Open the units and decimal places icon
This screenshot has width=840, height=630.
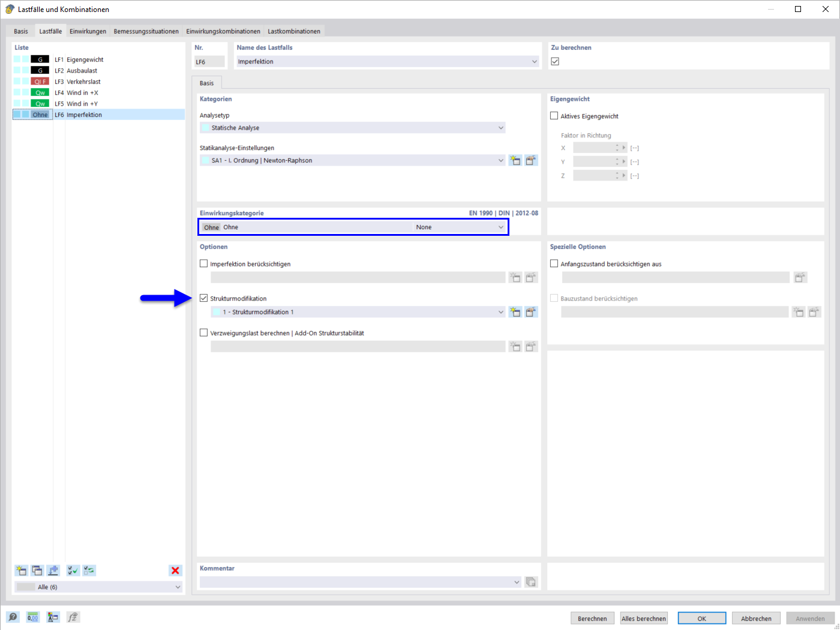(32, 617)
